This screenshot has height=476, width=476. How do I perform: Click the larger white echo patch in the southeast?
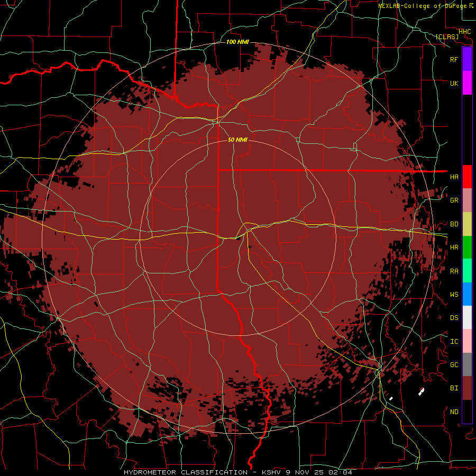click(421, 391)
